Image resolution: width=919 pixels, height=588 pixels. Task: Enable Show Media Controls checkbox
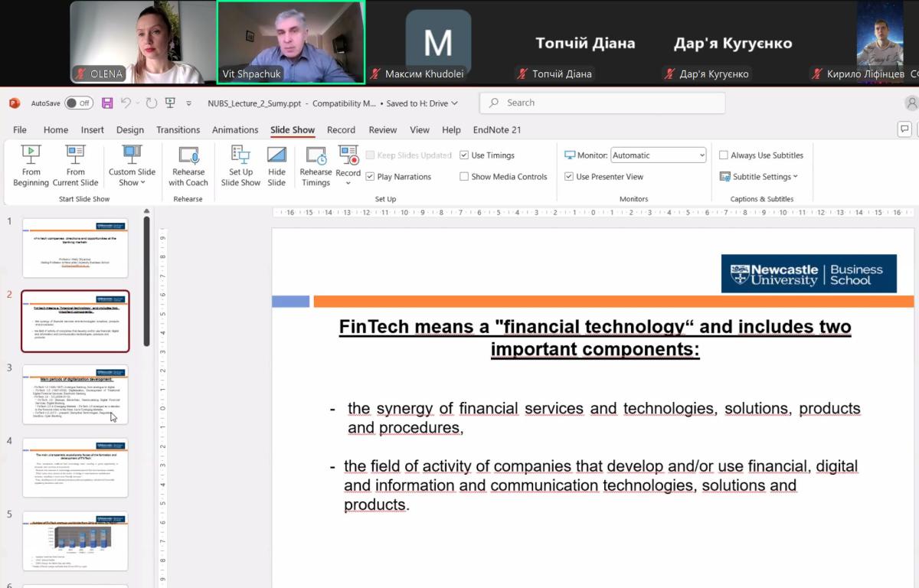point(464,177)
